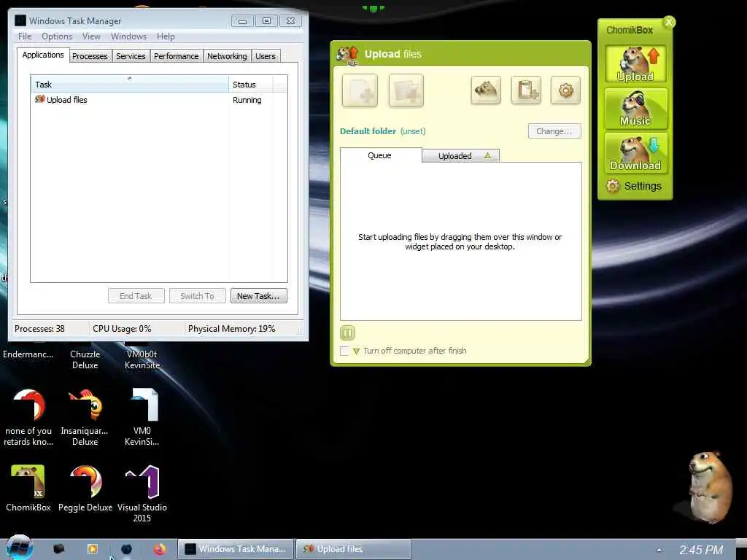Image resolution: width=747 pixels, height=560 pixels.
Task: Minimize the Windows Task Manager window
Action: pos(242,21)
